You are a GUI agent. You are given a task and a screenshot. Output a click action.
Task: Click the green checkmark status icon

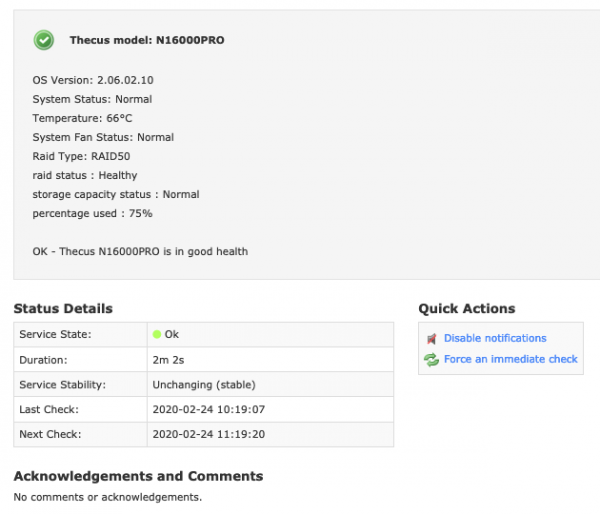[44, 40]
